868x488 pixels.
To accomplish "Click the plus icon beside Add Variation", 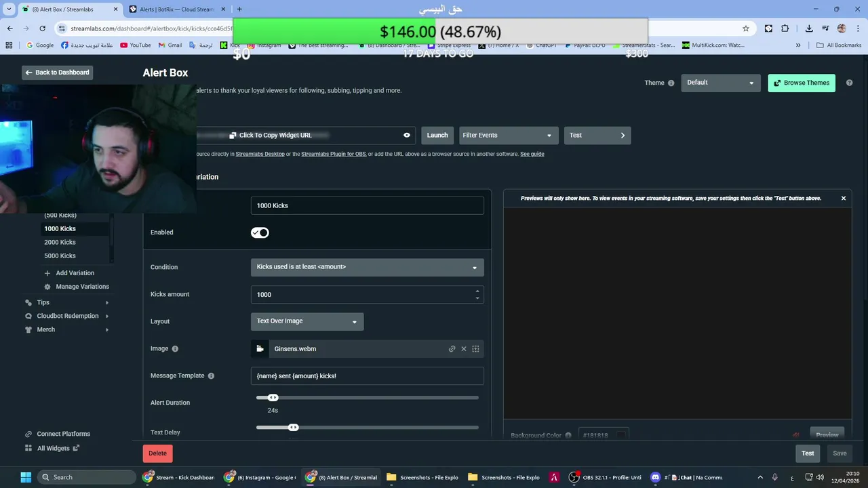I will pyautogui.click(x=47, y=273).
